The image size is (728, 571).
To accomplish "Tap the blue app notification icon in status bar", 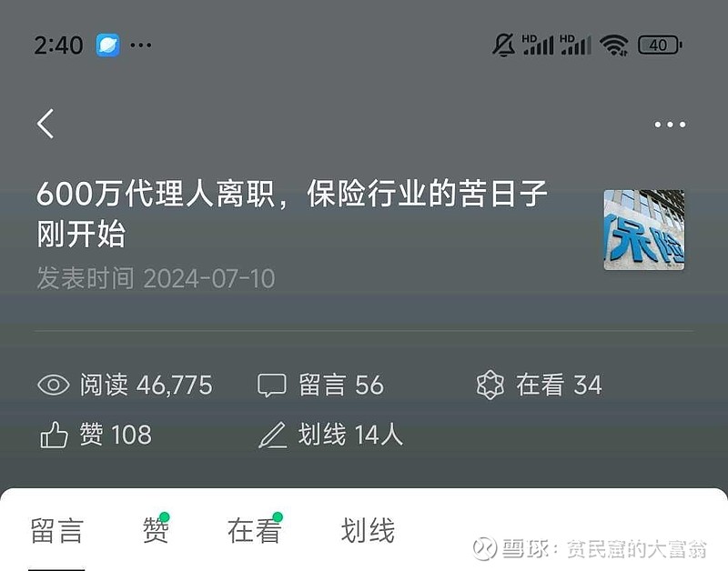I will [107, 45].
